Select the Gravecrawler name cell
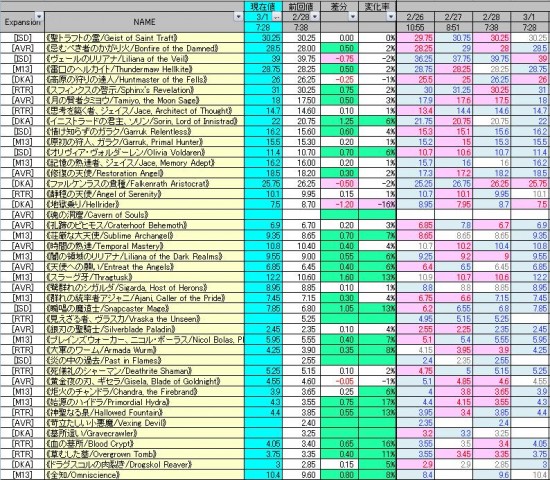550x480 pixels. coord(144,433)
